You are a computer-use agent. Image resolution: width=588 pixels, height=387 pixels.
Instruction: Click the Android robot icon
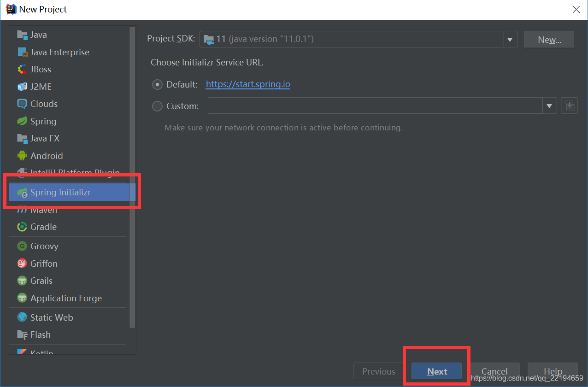(x=22, y=156)
